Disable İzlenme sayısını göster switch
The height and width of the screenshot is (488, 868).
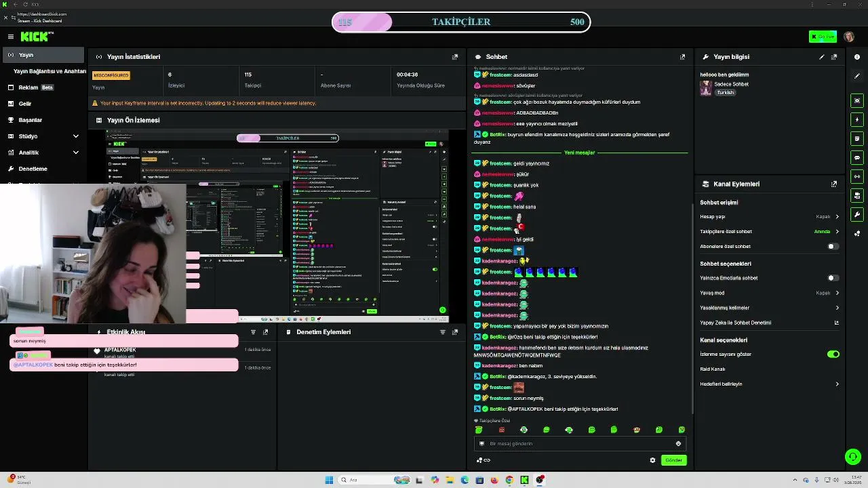(833, 354)
